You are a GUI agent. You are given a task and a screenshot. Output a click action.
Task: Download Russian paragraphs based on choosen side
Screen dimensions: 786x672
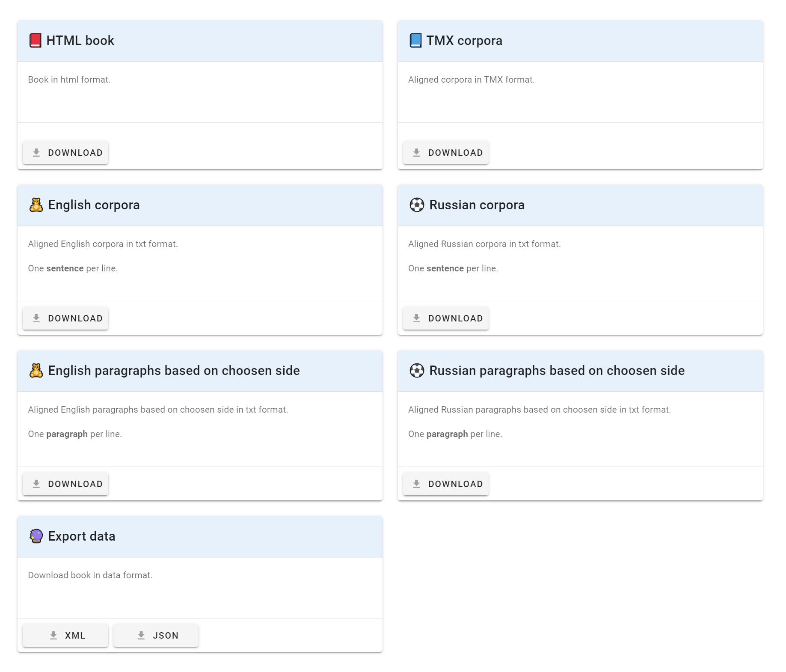(445, 484)
